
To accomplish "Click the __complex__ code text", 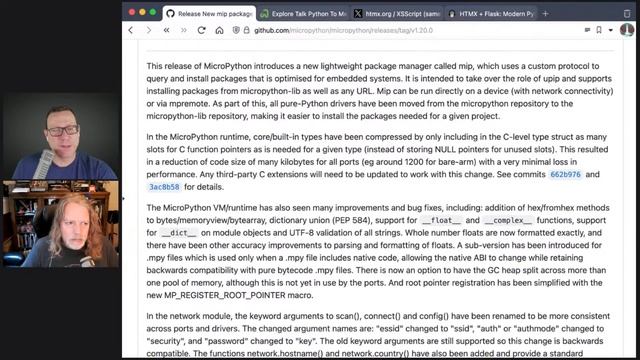I will pyautogui.click(x=508, y=220).
